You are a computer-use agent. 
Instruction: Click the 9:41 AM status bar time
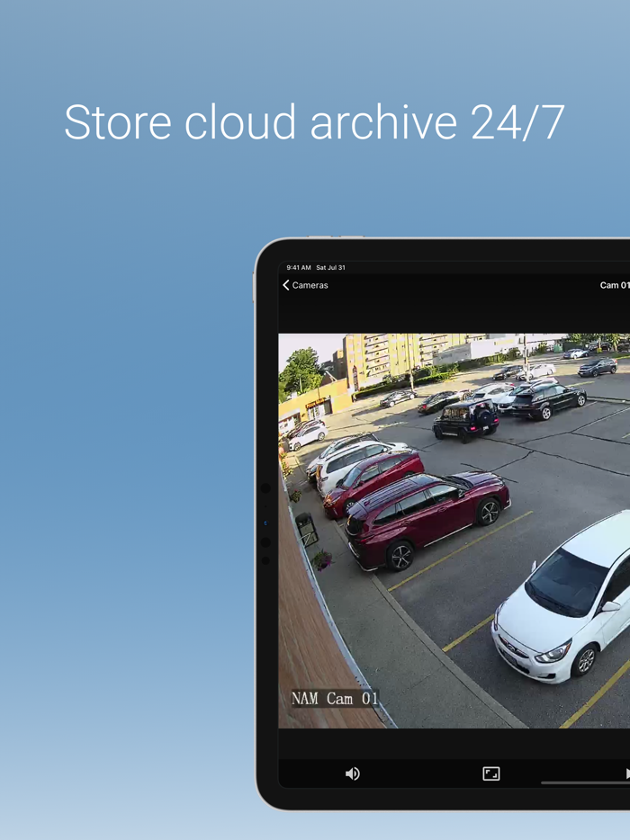coord(299,267)
